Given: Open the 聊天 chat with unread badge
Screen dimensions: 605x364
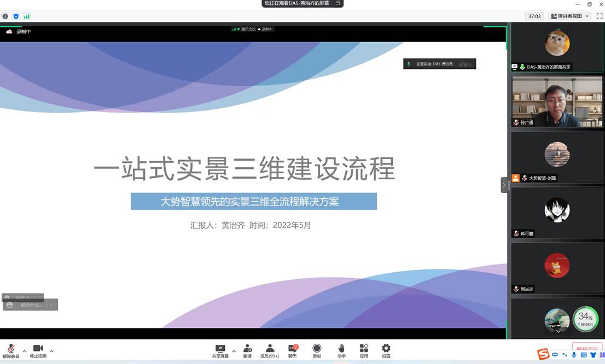Looking at the screenshot, I should [x=293, y=350].
